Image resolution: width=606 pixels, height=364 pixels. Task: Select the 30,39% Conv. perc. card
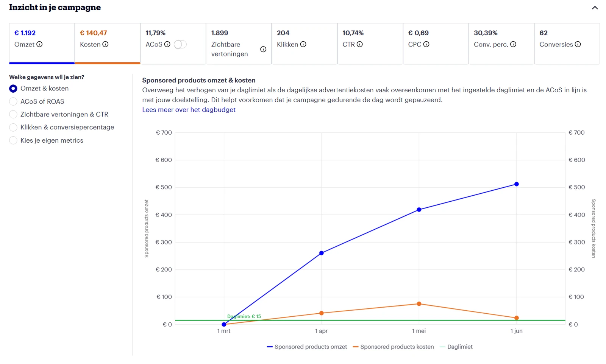pyautogui.click(x=501, y=44)
